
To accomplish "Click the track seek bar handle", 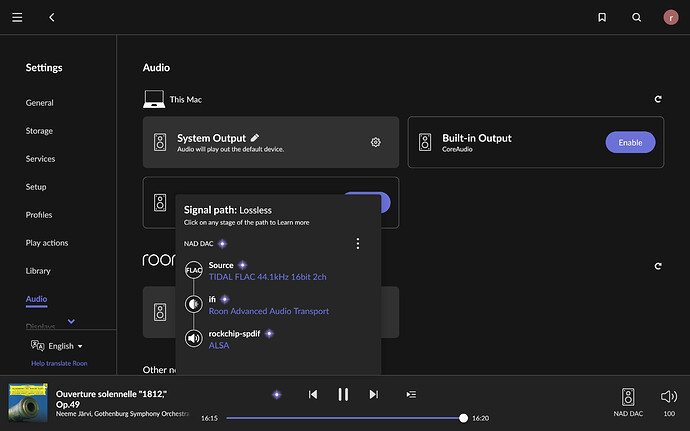I will 463,418.
